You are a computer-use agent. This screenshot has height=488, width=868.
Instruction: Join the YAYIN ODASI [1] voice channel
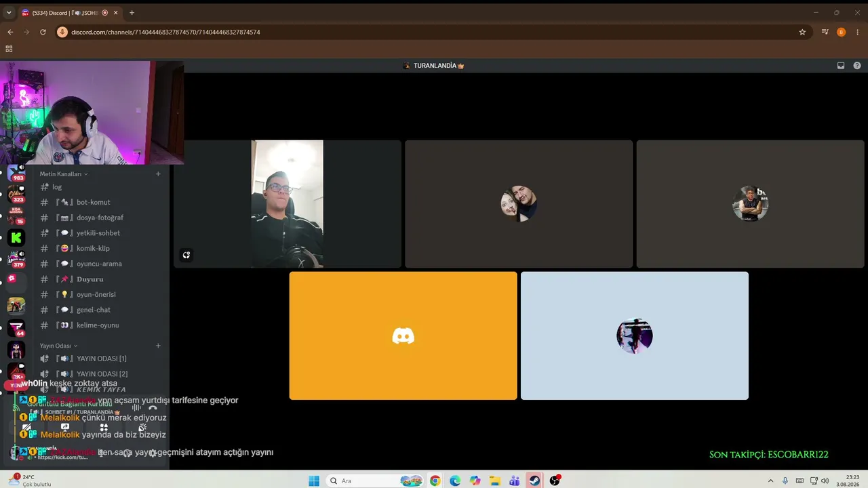[x=102, y=359]
